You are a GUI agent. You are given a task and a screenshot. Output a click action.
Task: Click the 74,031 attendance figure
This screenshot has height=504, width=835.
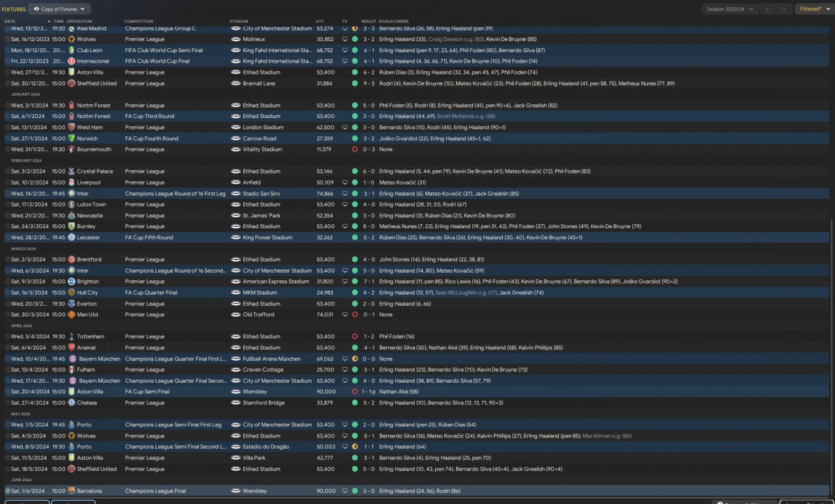(325, 315)
